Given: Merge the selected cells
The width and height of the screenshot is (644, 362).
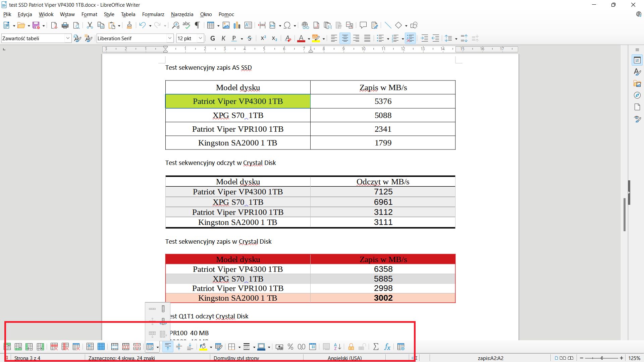Looking at the screenshot, I should [114, 347].
